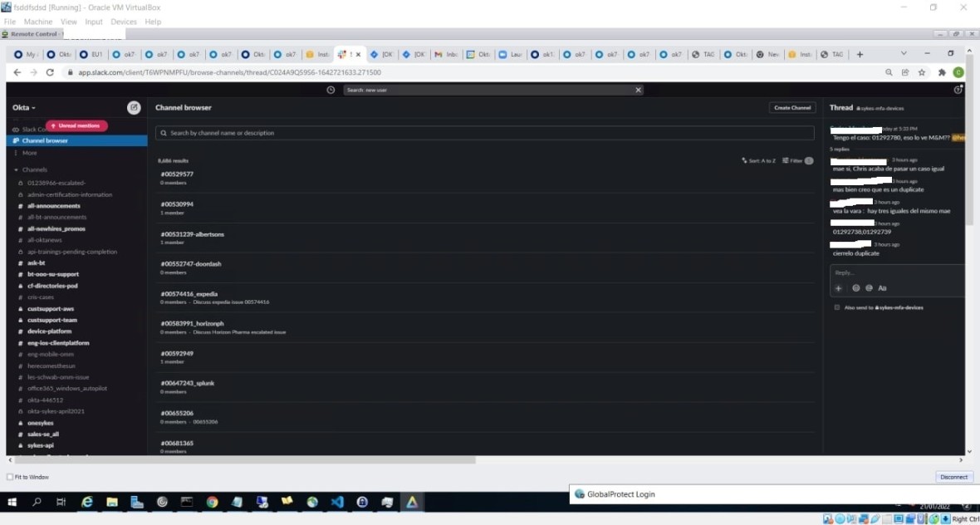Open the Slack help icon
Viewport: 980px width, 525px height.
click(x=958, y=90)
